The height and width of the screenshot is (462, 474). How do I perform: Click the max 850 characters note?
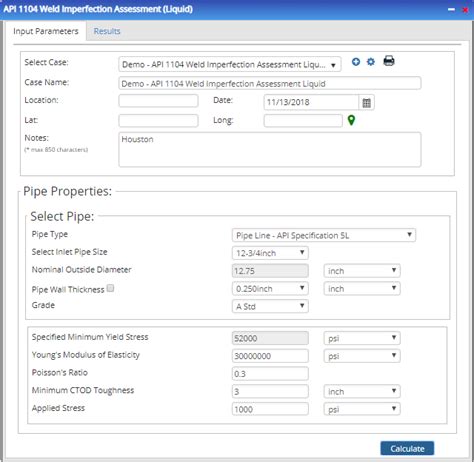pos(56,150)
